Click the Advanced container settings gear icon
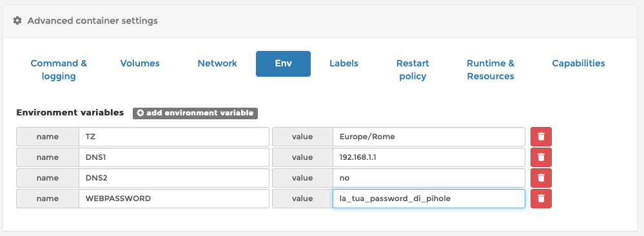 17,21
